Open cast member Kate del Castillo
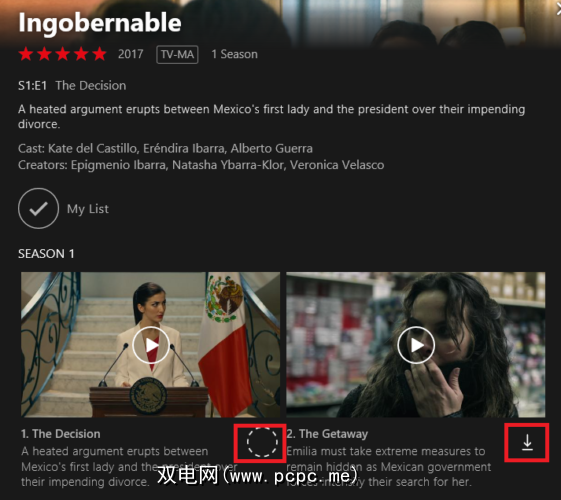This screenshot has height=500, width=561. click(93, 148)
